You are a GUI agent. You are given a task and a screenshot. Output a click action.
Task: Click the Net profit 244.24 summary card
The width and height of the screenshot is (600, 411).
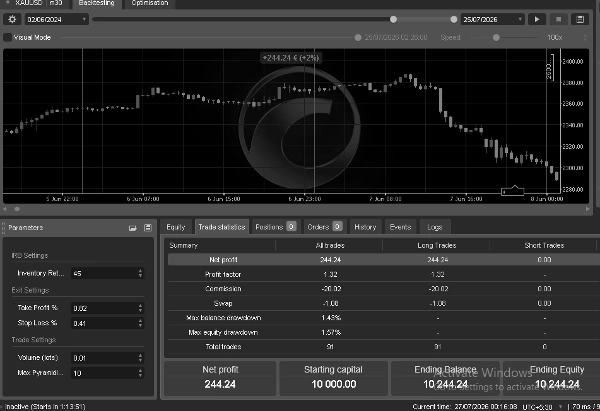coord(220,378)
